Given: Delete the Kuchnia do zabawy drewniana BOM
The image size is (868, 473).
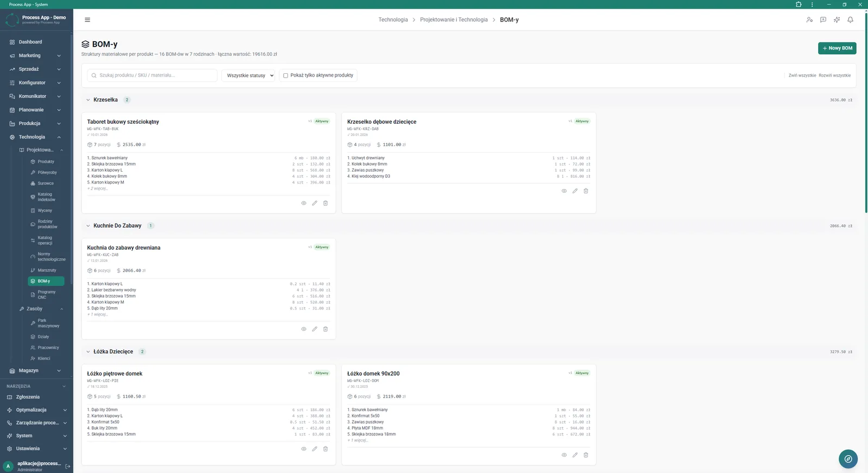Looking at the screenshot, I should click(325, 329).
